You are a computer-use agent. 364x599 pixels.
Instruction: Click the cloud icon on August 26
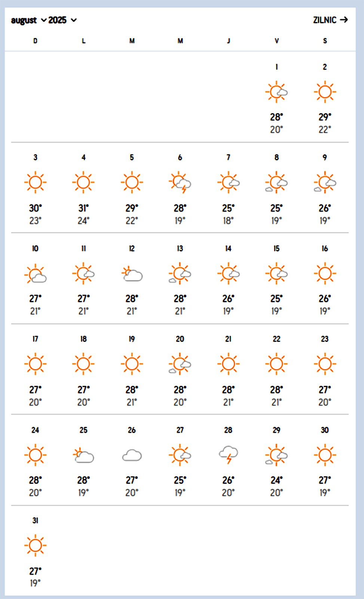[132, 456]
